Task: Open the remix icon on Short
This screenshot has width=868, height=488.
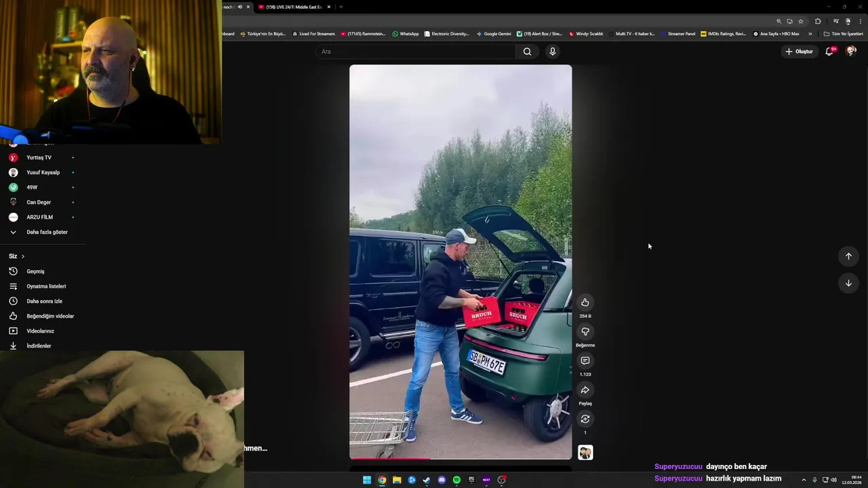Action: click(585, 419)
